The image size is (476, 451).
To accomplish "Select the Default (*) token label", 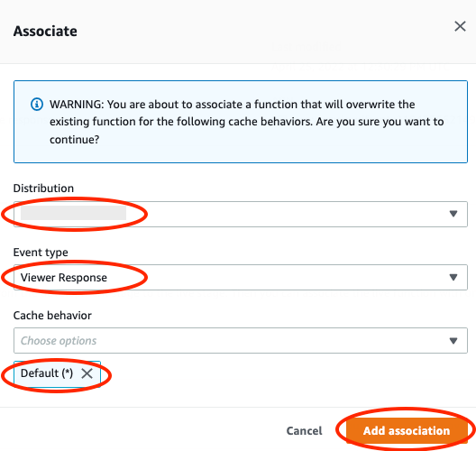I will (47, 373).
